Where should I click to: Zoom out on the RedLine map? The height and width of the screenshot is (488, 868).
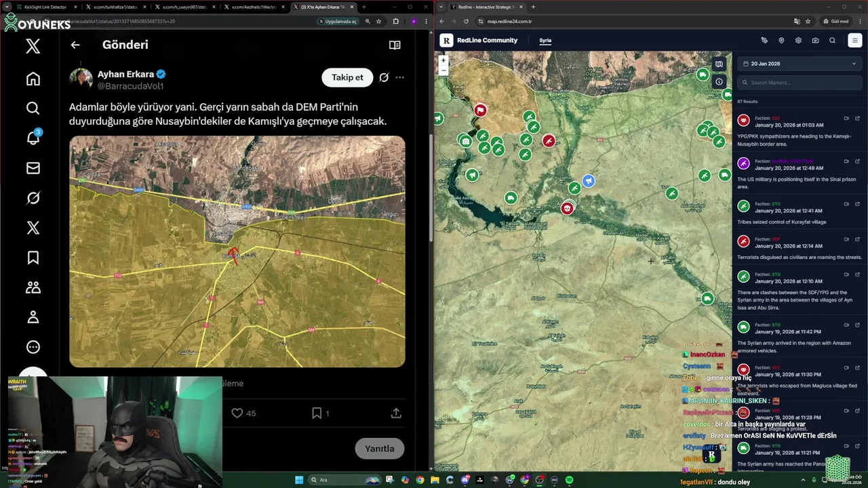443,70
